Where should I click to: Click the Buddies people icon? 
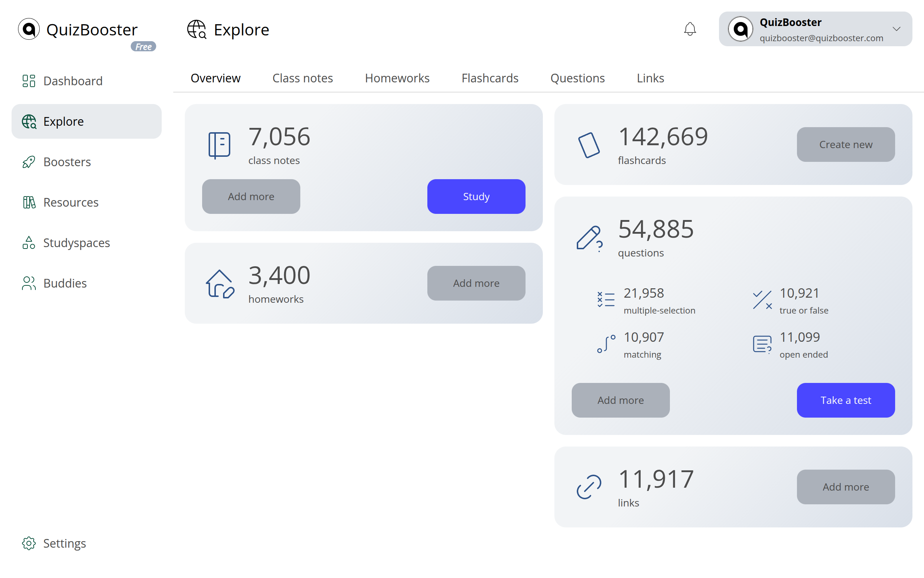tap(29, 283)
